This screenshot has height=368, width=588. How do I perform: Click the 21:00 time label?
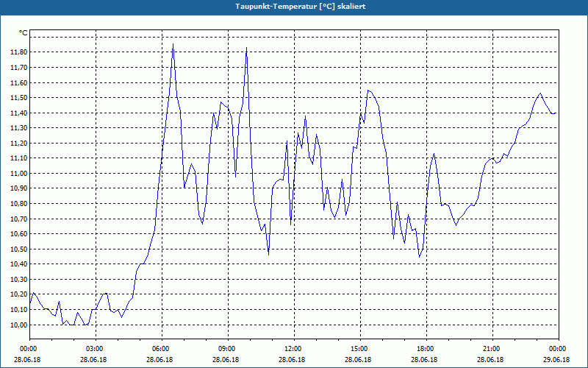tap(491, 349)
